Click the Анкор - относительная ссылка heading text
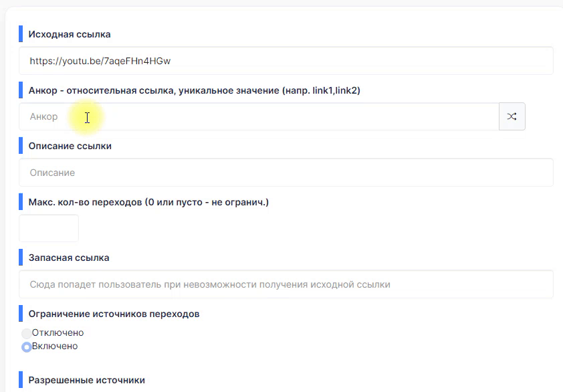563x392 pixels. click(195, 90)
